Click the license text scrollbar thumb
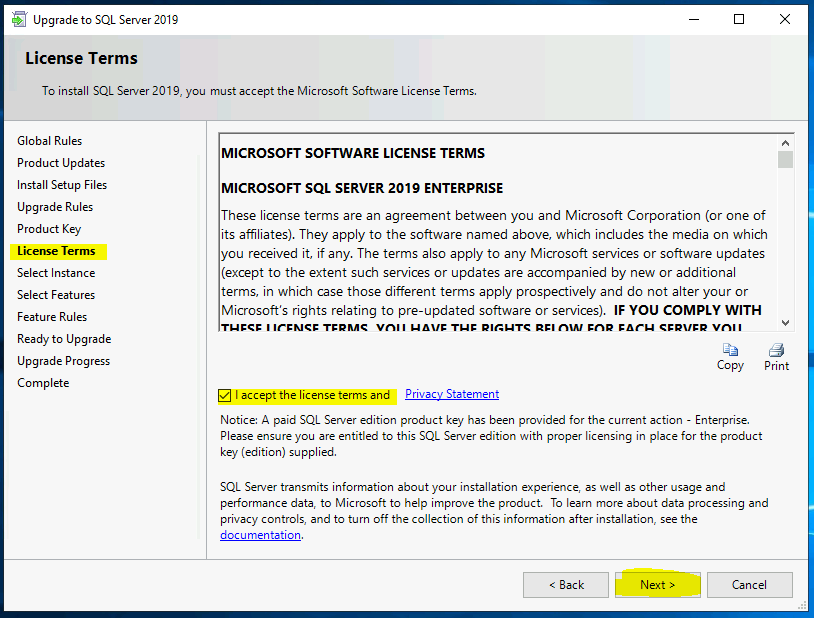The width and height of the screenshot is (814, 618). (x=785, y=159)
